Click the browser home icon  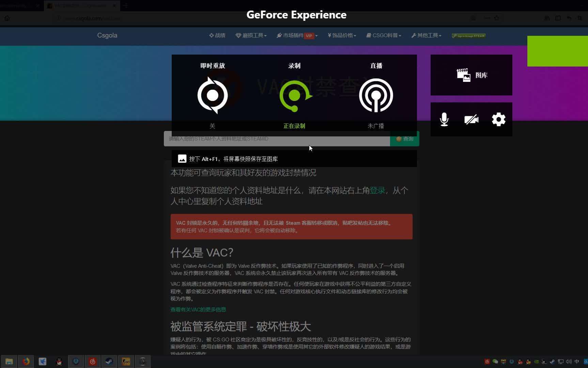[x=7, y=18]
